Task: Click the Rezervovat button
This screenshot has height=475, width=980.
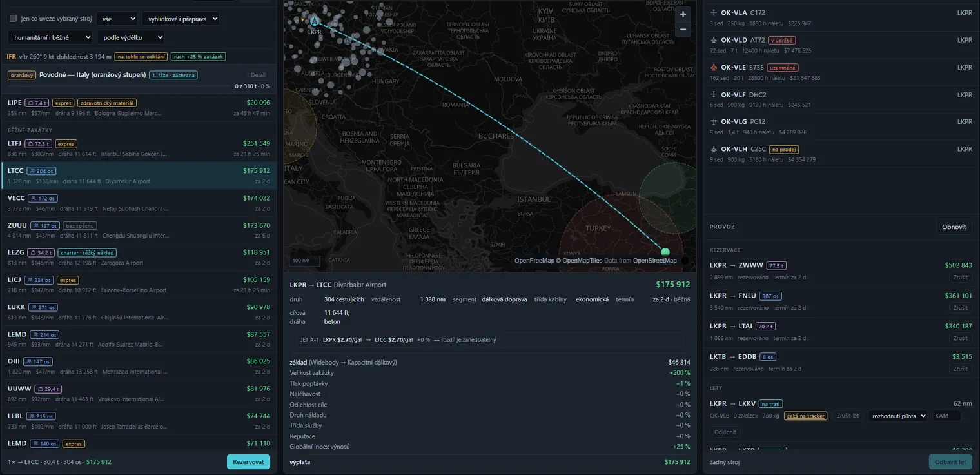Action: (x=248, y=462)
